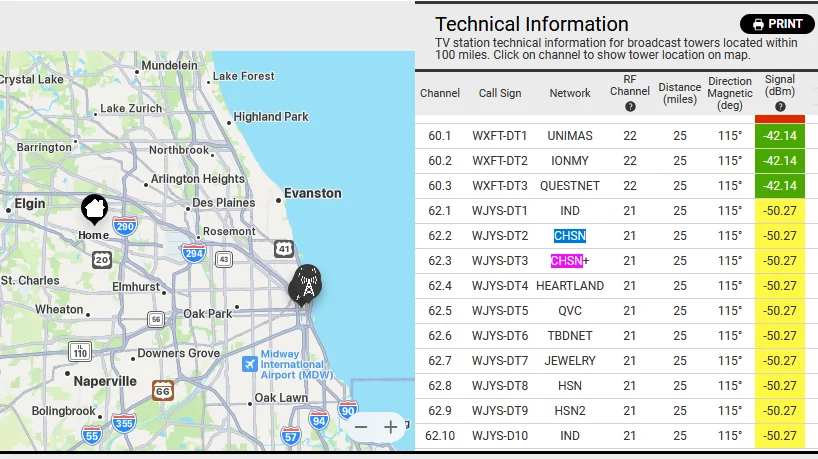Click the broadcast tower marker on map
The image size is (818, 459).
306,285
